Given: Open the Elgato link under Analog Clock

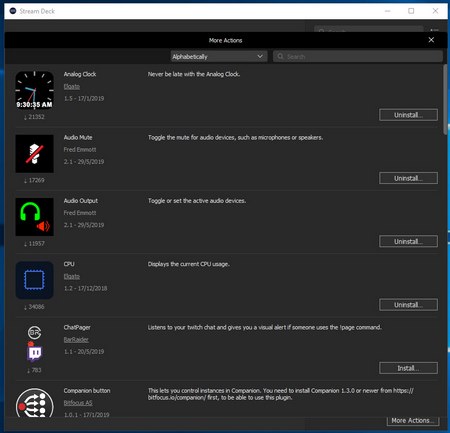Looking at the screenshot, I should [72, 86].
